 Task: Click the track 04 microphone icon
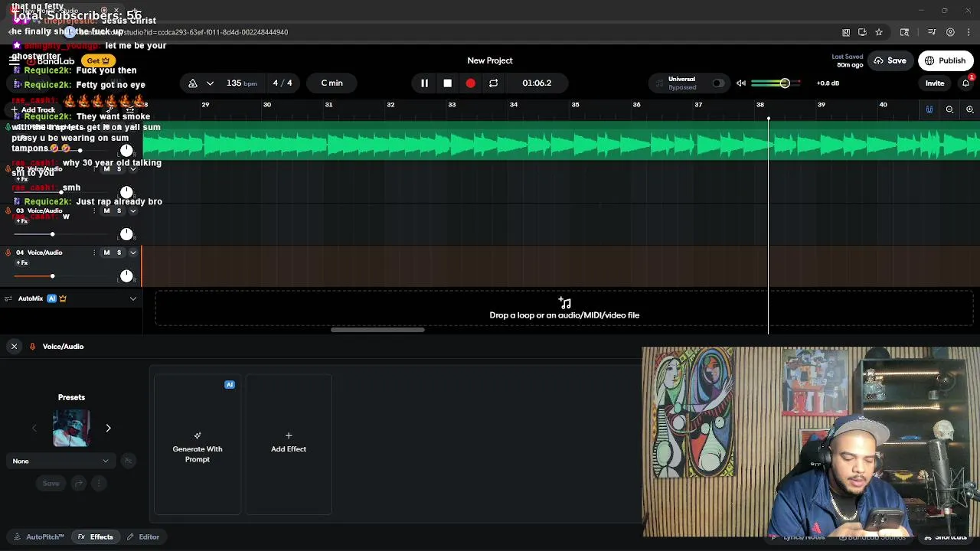click(x=8, y=253)
